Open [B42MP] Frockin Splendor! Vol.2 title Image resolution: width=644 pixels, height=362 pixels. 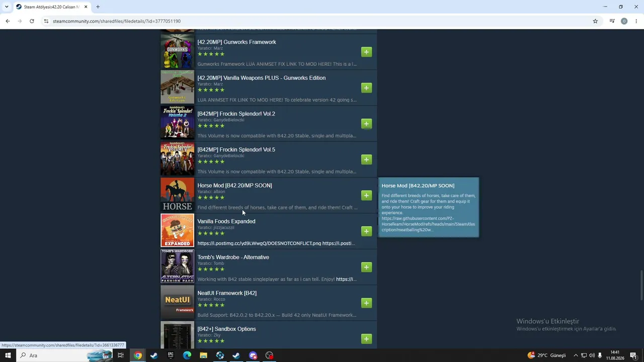coord(236,114)
